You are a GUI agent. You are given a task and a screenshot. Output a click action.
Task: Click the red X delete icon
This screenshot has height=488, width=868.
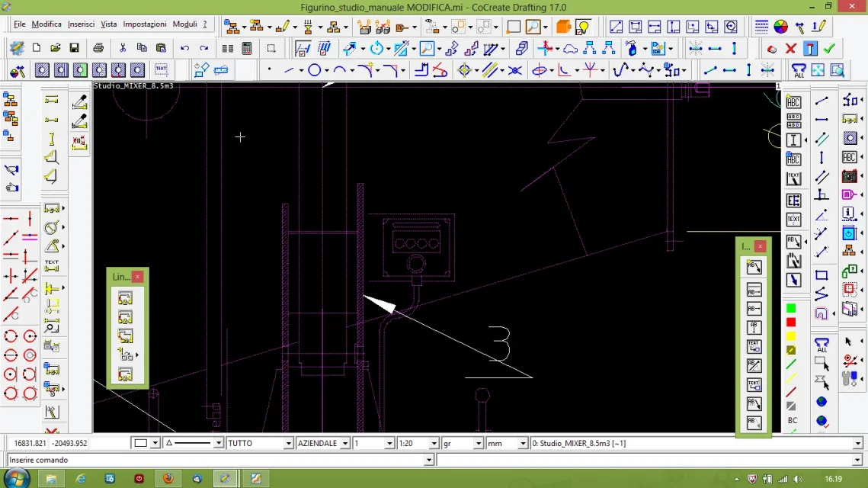(x=791, y=48)
